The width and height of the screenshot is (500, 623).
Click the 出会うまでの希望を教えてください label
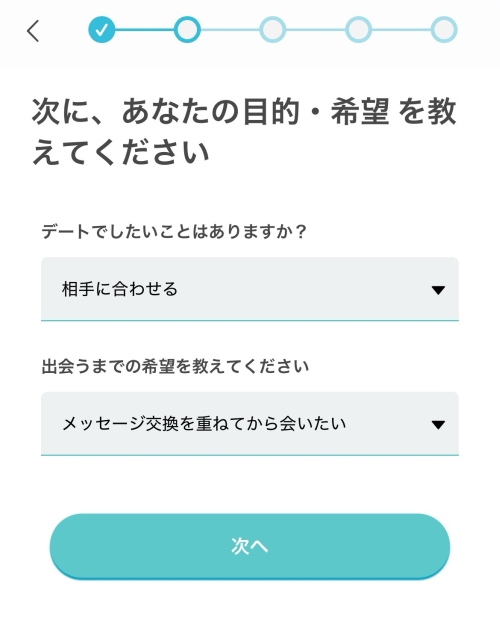[x=175, y=366]
